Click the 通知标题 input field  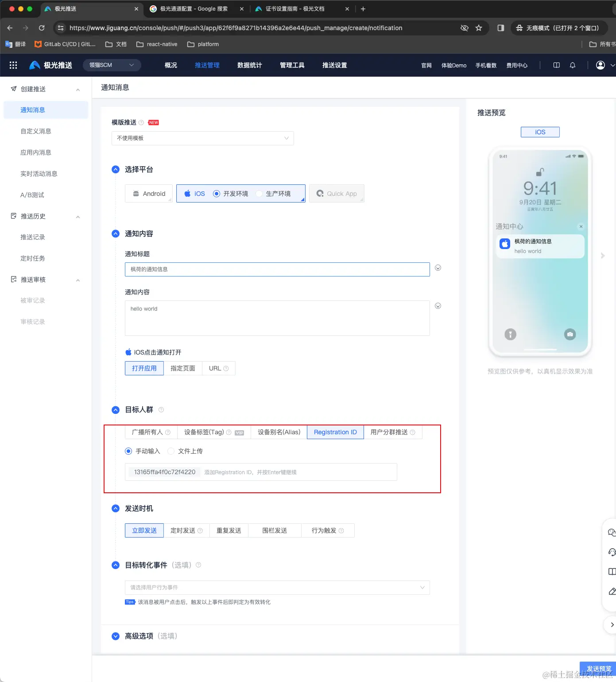pyautogui.click(x=277, y=269)
